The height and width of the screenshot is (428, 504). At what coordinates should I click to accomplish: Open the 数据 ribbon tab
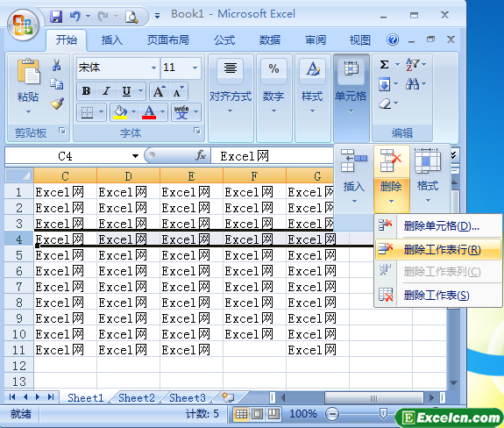(270, 39)
